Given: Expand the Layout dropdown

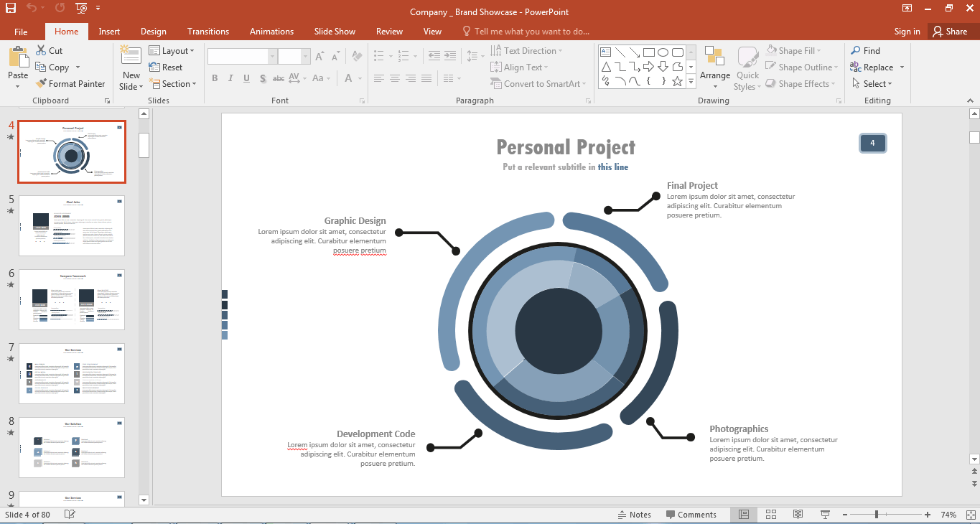Looking at the screenshot, I should click(x=172, y=51).
